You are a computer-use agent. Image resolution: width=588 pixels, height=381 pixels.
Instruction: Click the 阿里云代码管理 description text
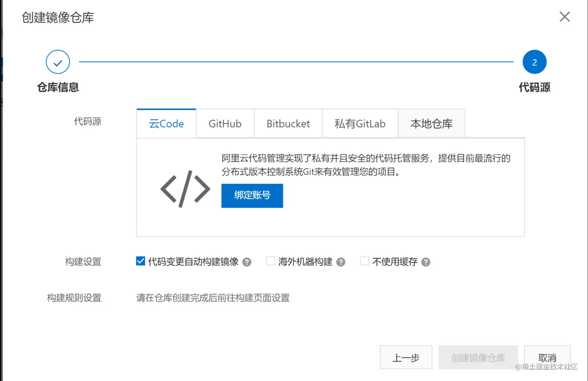coord(366,165)
